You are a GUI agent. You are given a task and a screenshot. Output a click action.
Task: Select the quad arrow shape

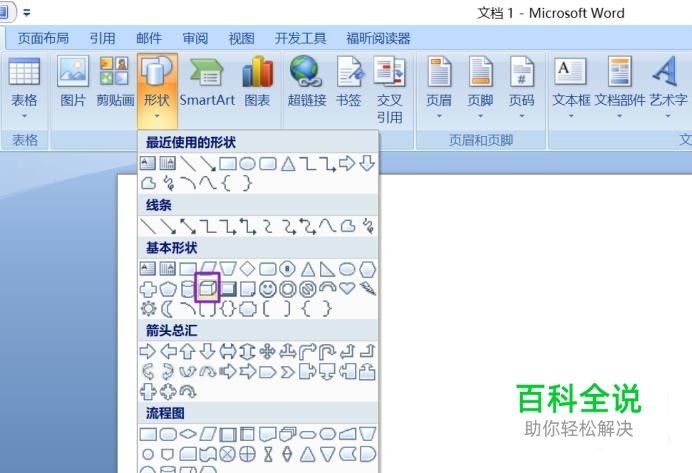(267, 351)
